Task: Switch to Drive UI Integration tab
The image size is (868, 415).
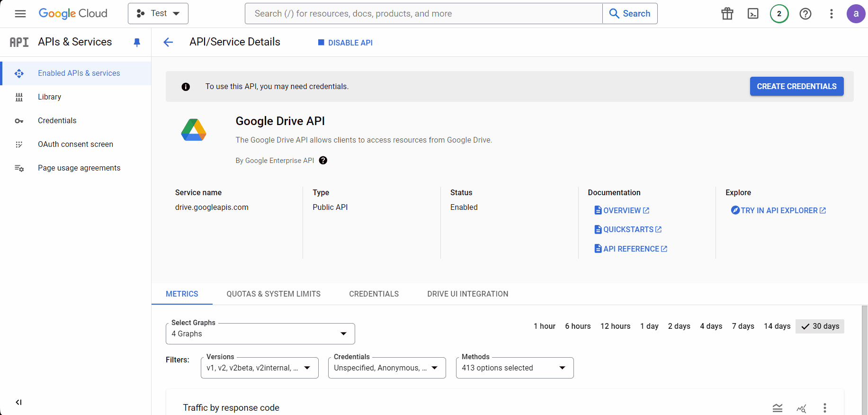Action: coord(468,294)
